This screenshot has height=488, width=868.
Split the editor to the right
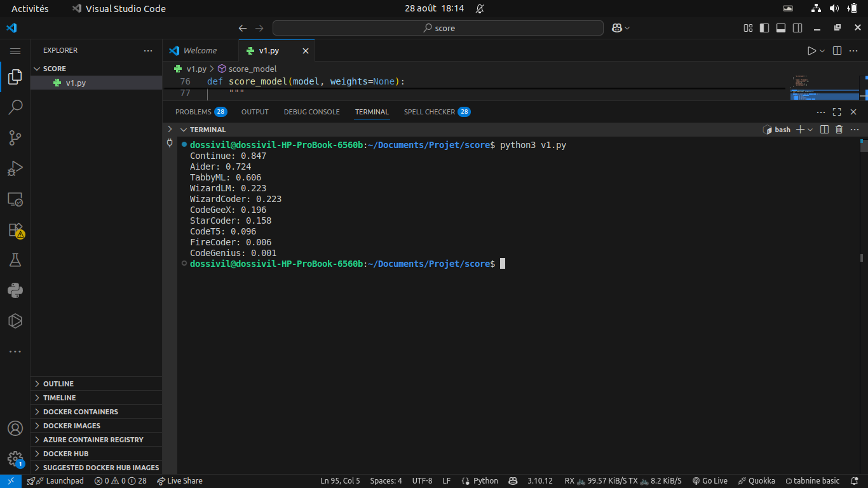pyautogui.click(x=837, y=51)
